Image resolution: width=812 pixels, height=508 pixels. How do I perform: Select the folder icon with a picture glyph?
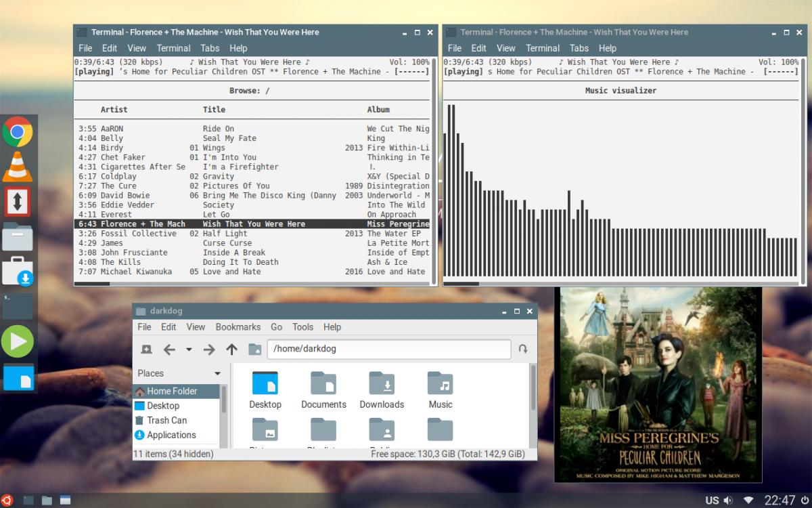point(265,429)
